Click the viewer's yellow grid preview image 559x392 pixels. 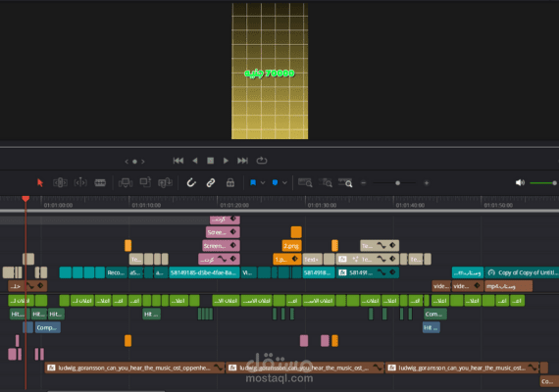(x=270, y=71)
